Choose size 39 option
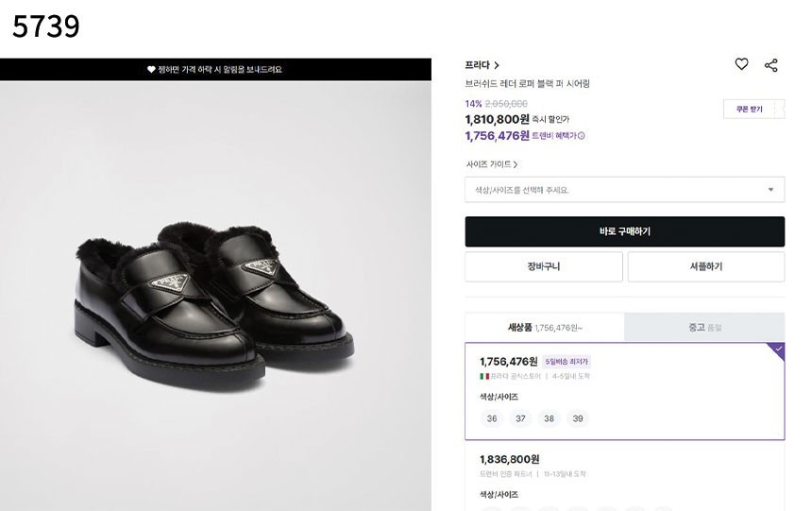The width and height of the screenshot is (812, 511). point(577,418)
